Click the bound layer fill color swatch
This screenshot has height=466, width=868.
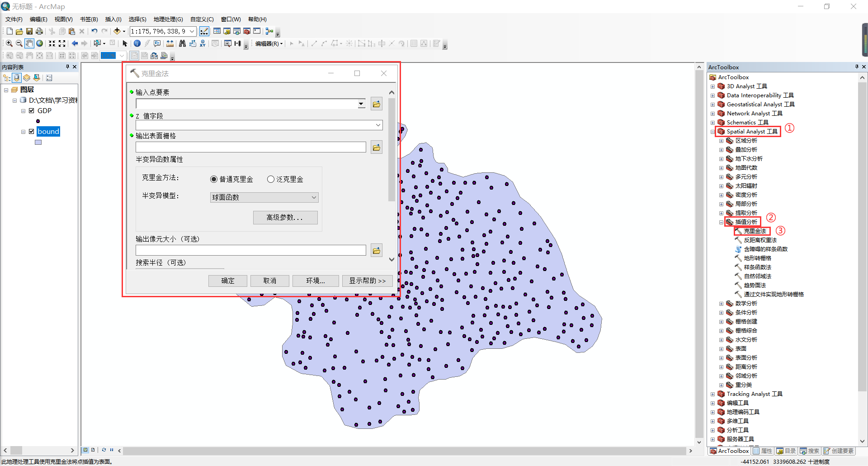(x=38, y=142)
